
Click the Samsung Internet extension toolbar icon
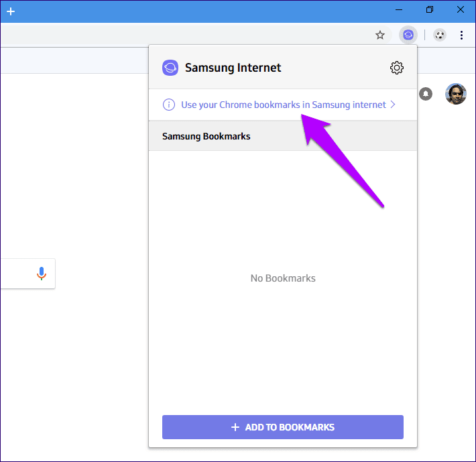coord(408,36)
